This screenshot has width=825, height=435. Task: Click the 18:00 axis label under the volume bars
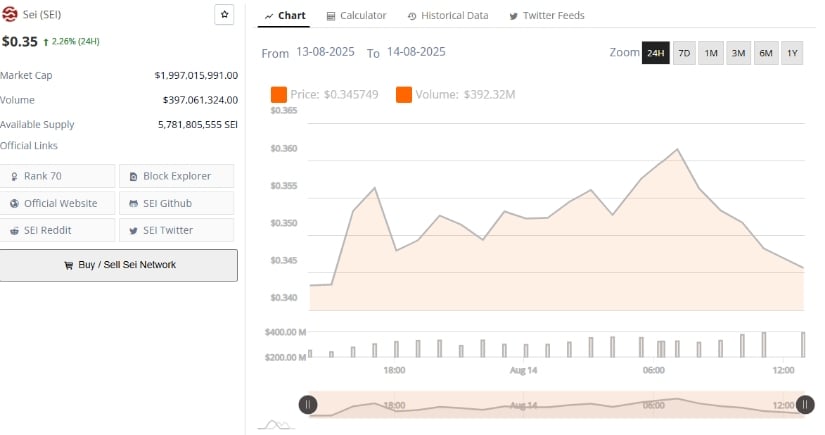coord(394,370)
